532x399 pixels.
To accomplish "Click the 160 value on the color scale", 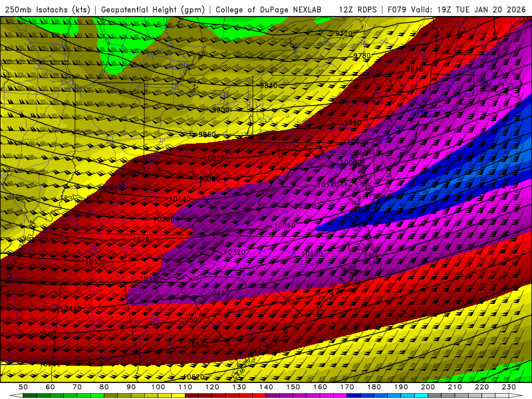I will (x=320, y=387).
